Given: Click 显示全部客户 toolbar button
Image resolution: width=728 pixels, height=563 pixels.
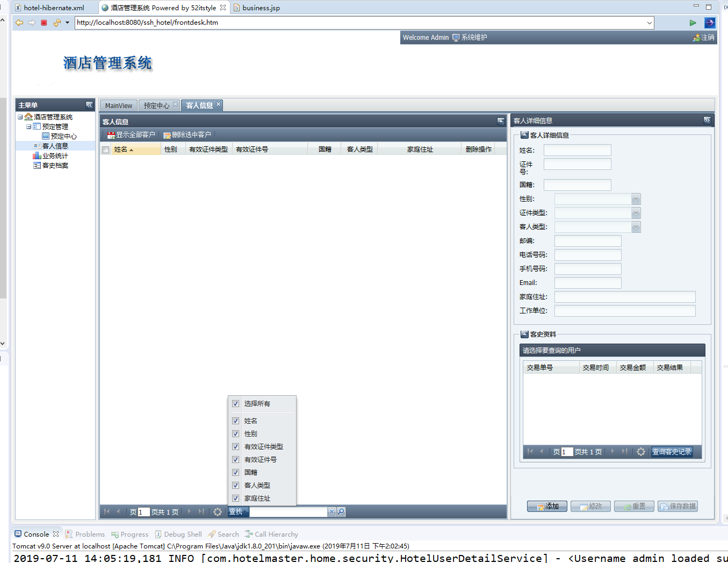Looking at the screenshot, I should click(131, 135).
